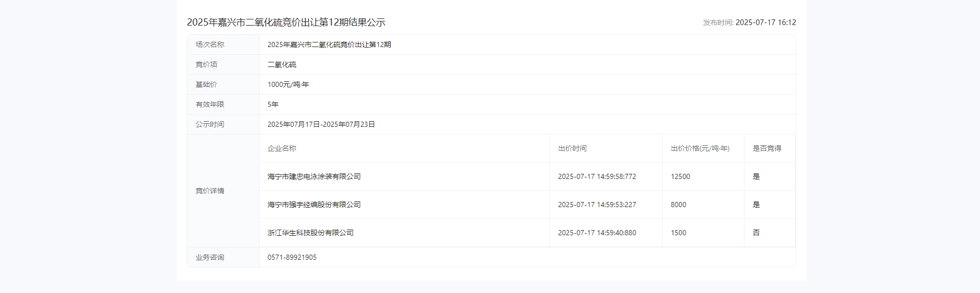Select the 出价价格(元/吨·年) column header

point(700,148)
